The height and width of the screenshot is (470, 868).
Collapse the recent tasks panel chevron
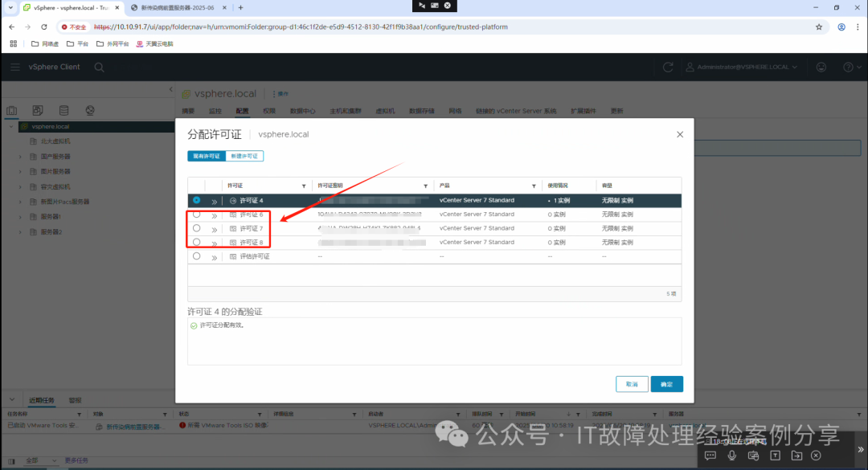[x=11, y=399]
